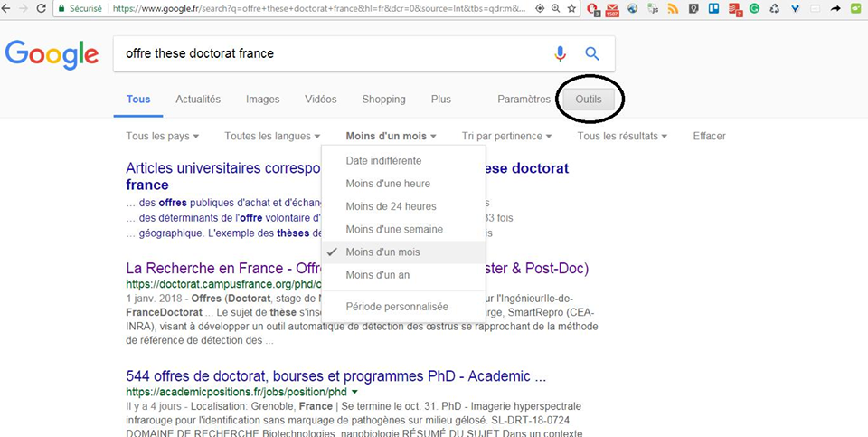Click Effacer to clear filters
The image size is (868, 437).
[x=709, y=136]
